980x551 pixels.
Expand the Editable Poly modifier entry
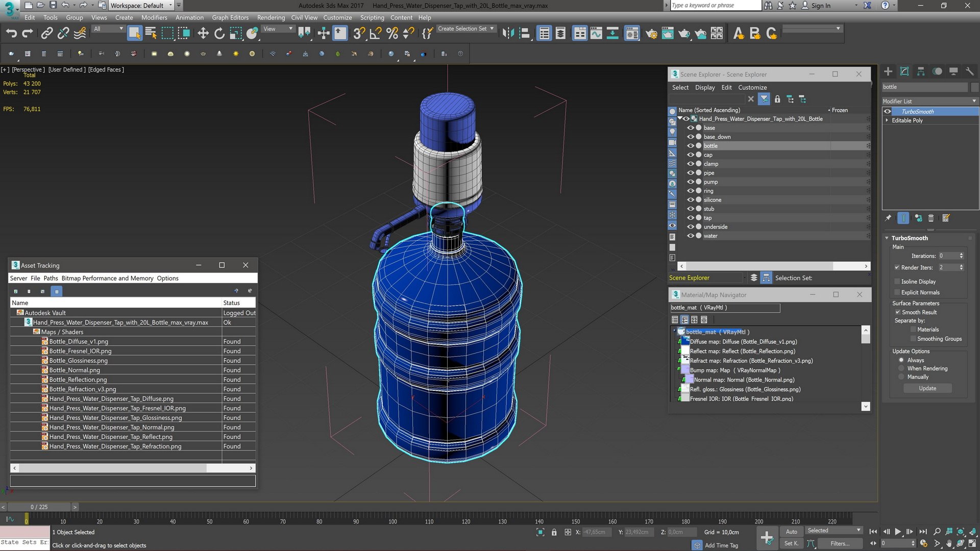887,120
